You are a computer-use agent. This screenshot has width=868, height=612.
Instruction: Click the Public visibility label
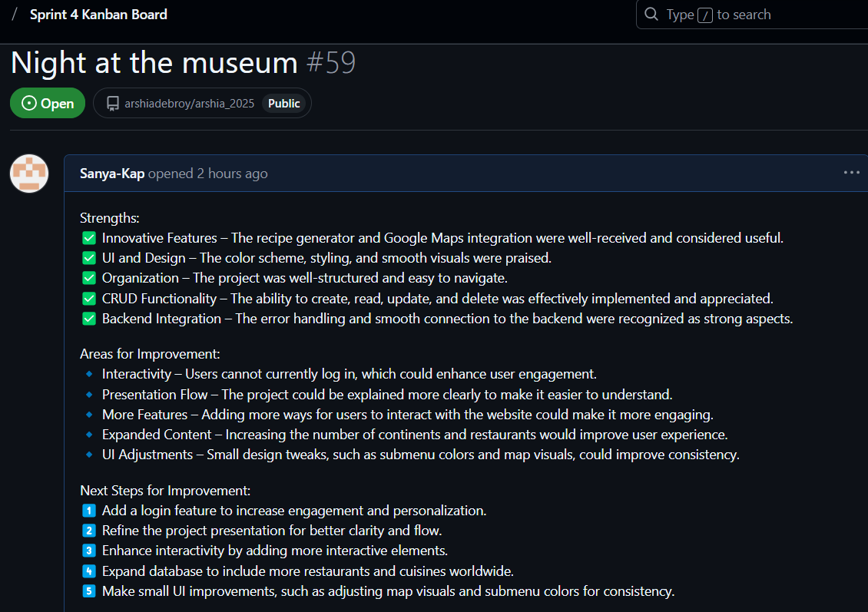284,104
